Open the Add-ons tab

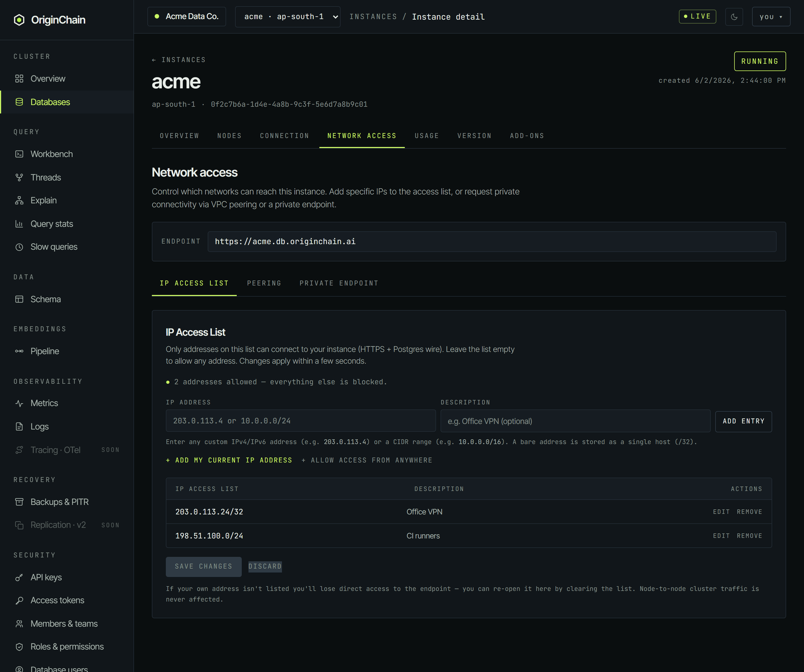coord(527,136)
